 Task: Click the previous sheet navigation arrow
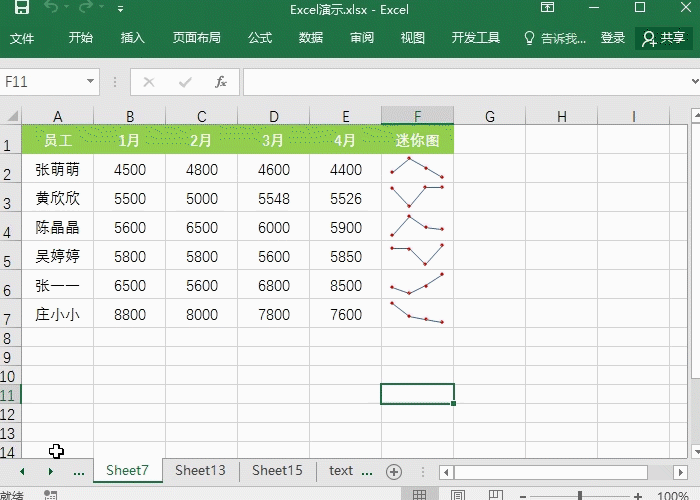click(x=22, y=471)
